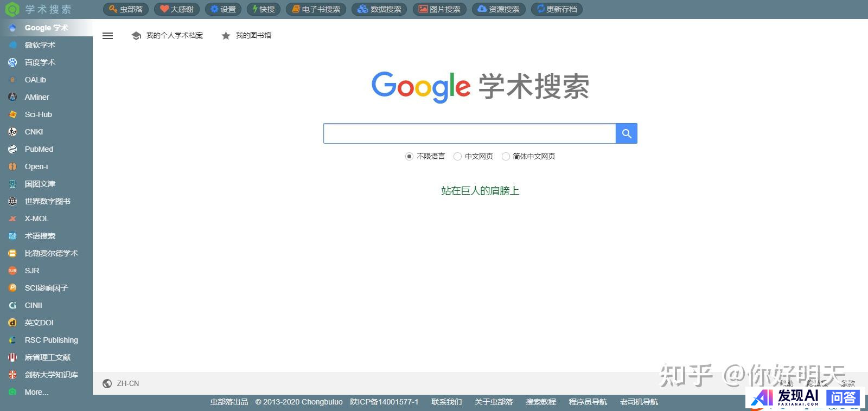Open 我的图书馆 link
Screen dimensions: 868x411
(246, 35)
